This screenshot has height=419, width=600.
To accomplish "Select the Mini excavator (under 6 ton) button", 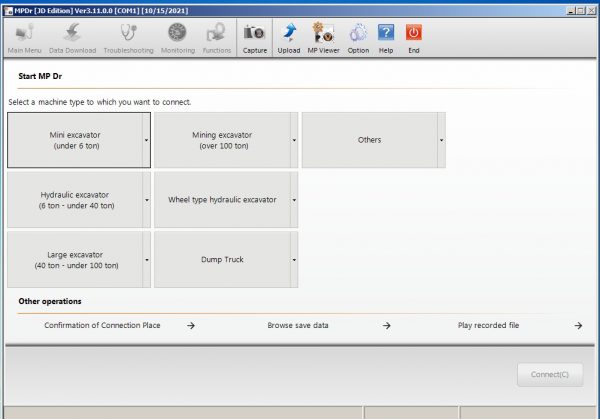I will (75, 140).
